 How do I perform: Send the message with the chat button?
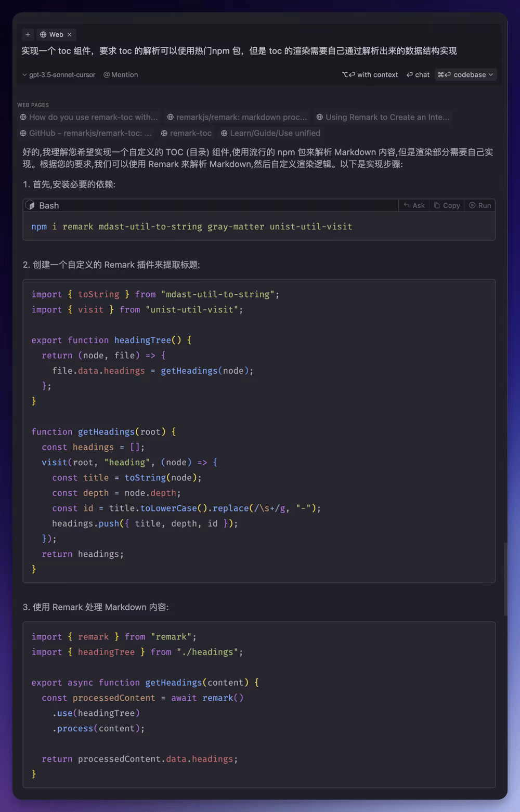(x=418, y=75)
